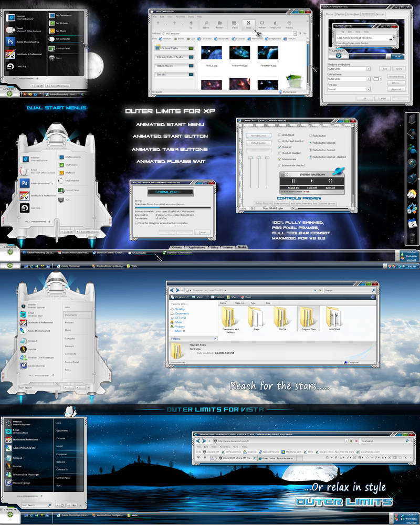Click Explore in Vista Explorer toolbar

point(217,297)
